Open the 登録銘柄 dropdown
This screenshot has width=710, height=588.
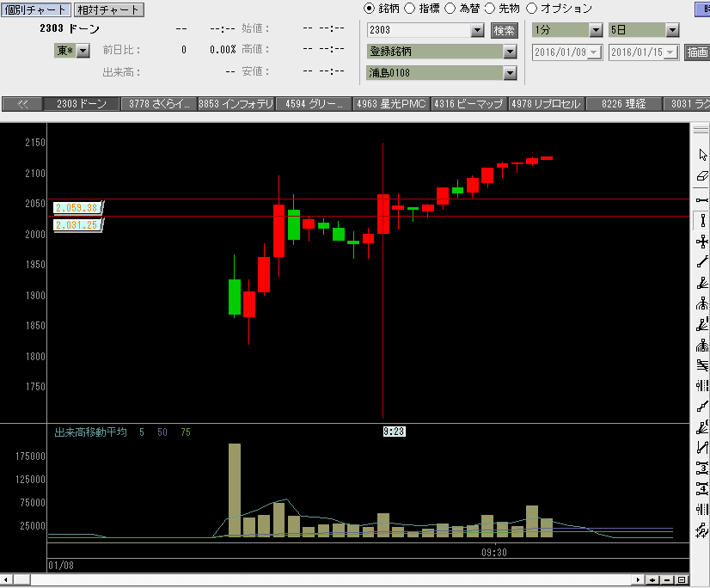pos(510,52)
